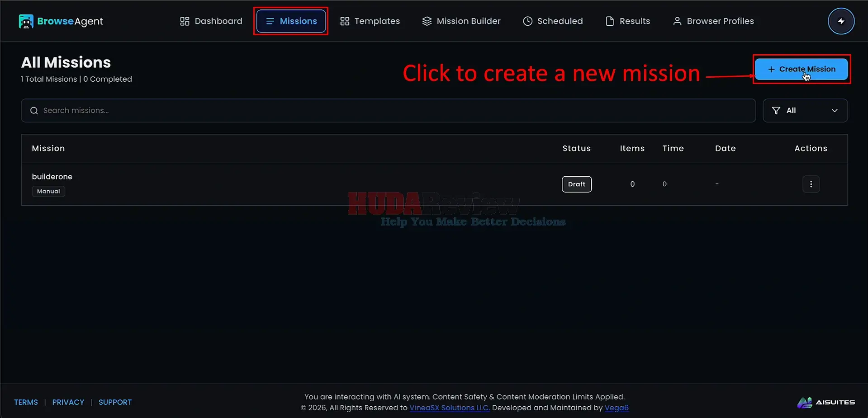The height and width of the screenshot is (418, 868).
Task: Click the funnel filter icon
Action: (776, 111)
